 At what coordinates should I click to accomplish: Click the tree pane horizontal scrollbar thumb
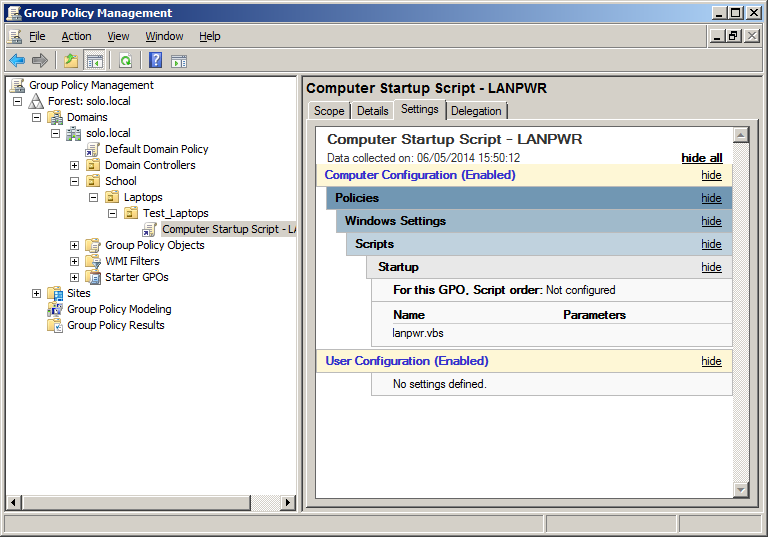[x=136, y=503]
